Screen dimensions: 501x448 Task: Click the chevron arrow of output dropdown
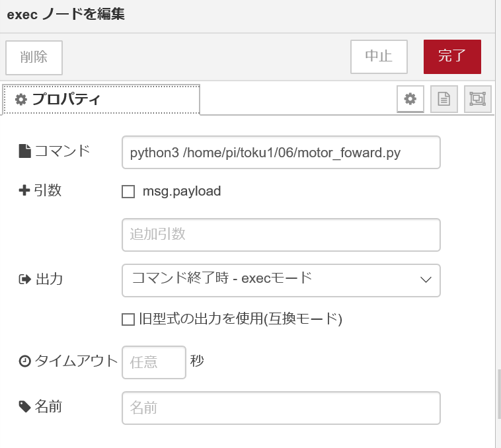426,280
